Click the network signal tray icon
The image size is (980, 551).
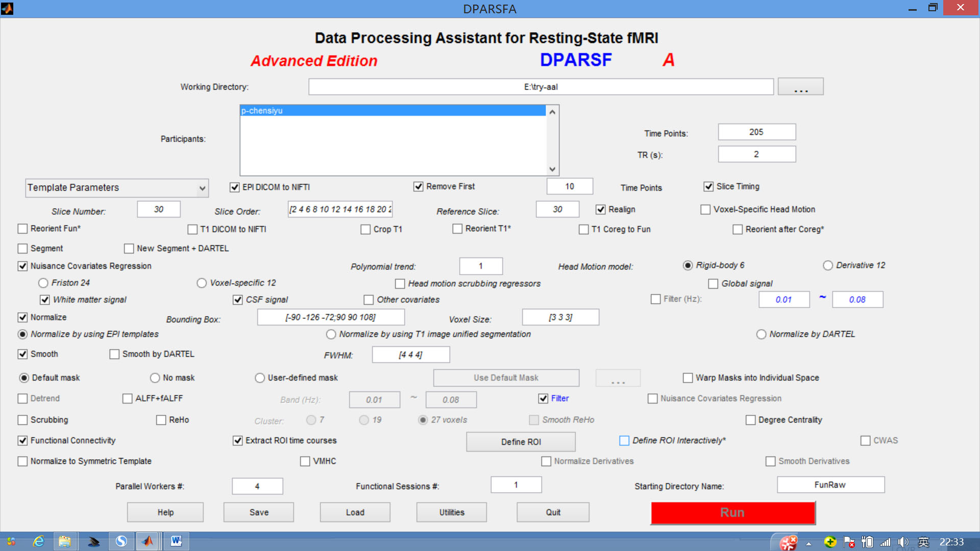coord(886,542)
